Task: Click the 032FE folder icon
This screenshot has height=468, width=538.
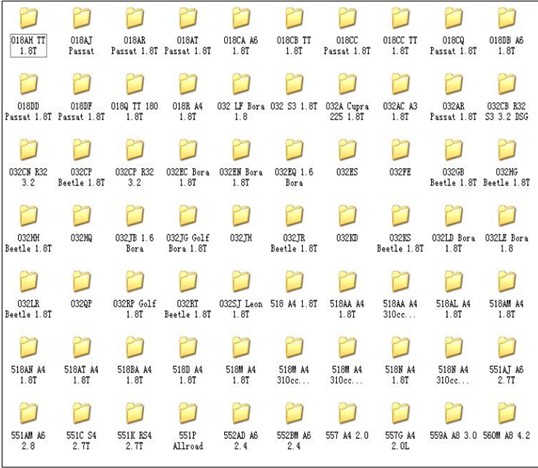Action: point(400,150)
